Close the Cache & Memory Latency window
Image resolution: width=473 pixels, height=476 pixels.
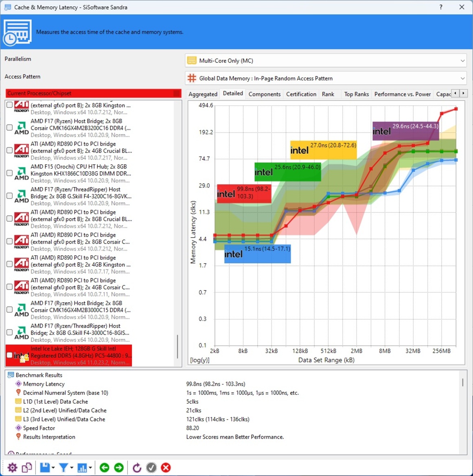pos(462,7)
